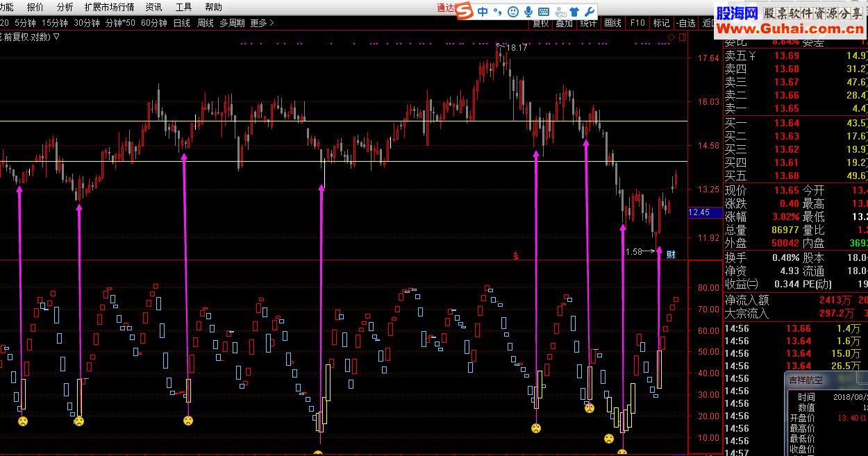The image size is (868, 456).
Task: Click the small diamond icon above chart
Action: [671, 36]
